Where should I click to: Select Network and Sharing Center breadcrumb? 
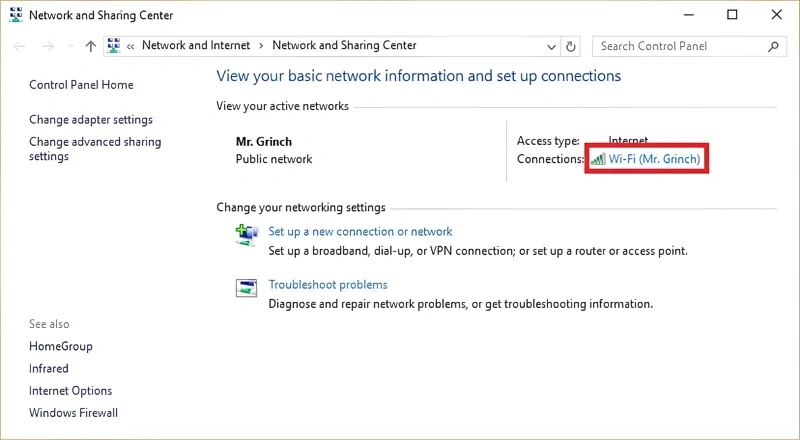(x=344, y=46)
